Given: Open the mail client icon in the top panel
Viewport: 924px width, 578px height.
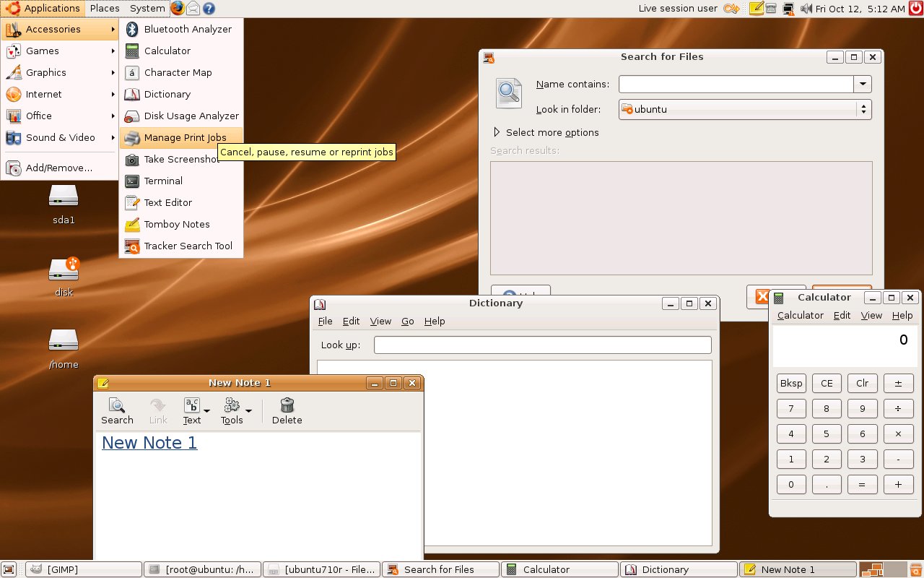Looking at the screenshot, I should click(193, 9).
